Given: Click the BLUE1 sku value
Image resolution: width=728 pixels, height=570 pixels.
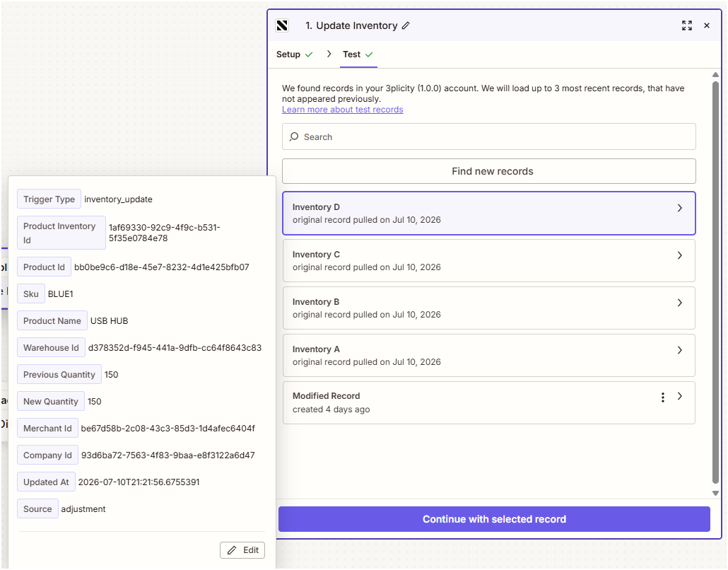Looking at the screenshot, I should (60, 294).
